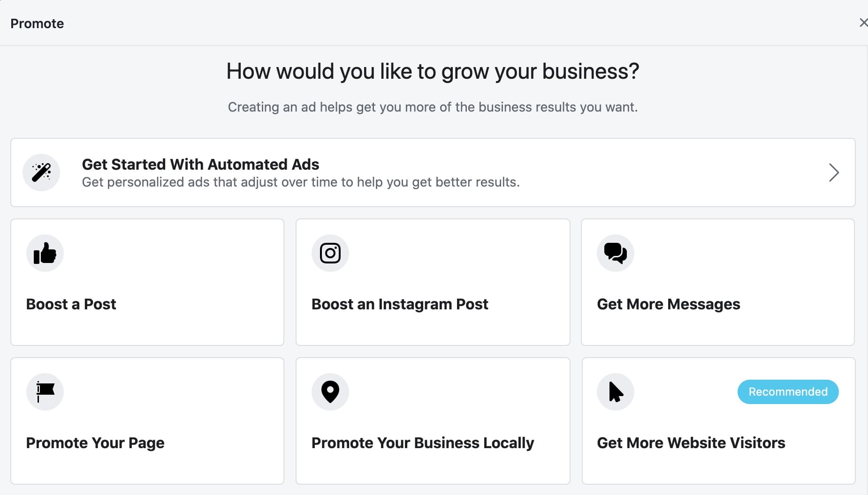Image resolution: width=868 pixels, height=495 pixels.
Task: Click the magic wand Automated Ads icon
Action: [41, 172]
